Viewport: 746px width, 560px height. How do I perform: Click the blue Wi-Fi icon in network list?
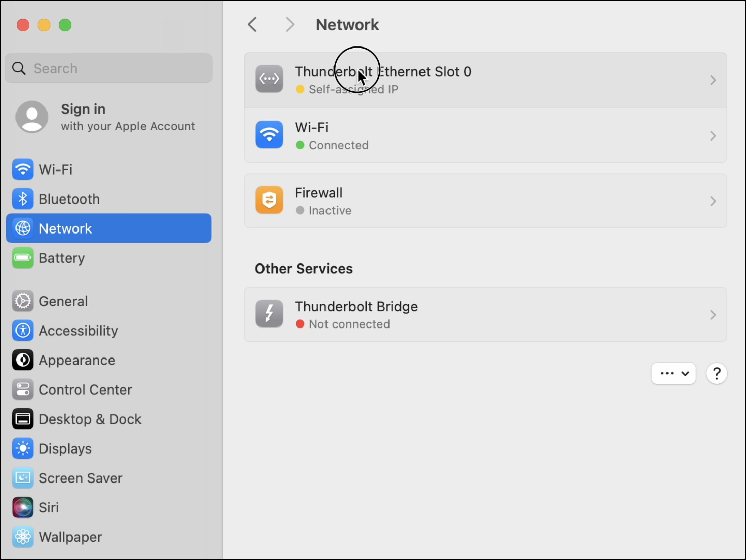[269, 134]
